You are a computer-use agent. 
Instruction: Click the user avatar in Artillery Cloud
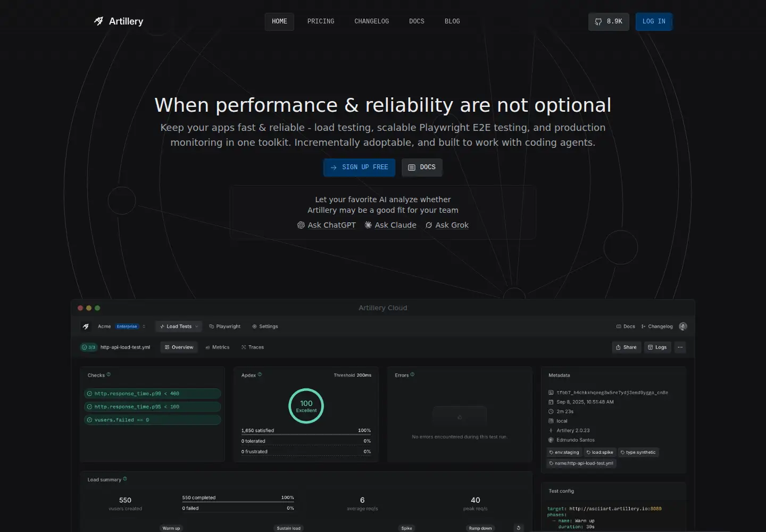pyautogui.click(x=683, y=327)
